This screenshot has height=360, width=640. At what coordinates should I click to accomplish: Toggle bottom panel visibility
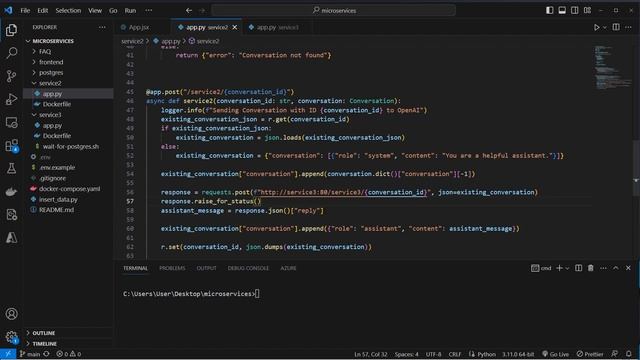coord(562,10)
